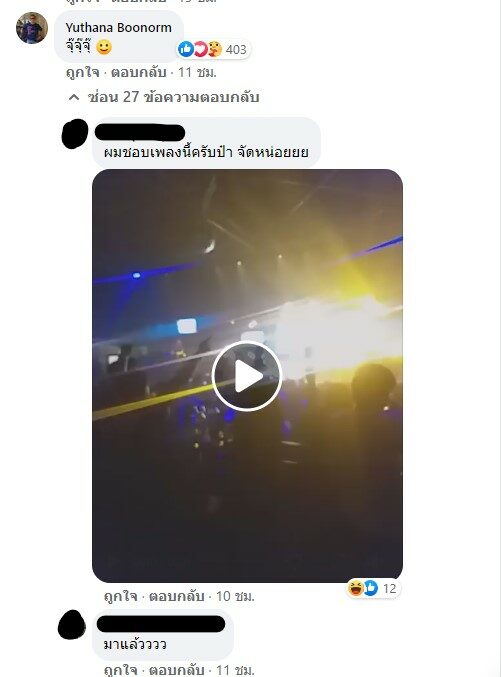Click the care hug reaction icon
The width and height of the screenshot is (501, 677).
point(215,49)
